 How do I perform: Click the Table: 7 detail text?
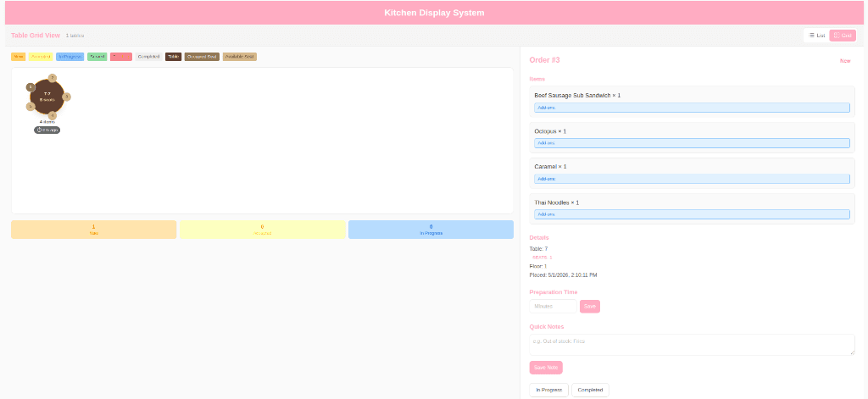[x=538, y=249]
